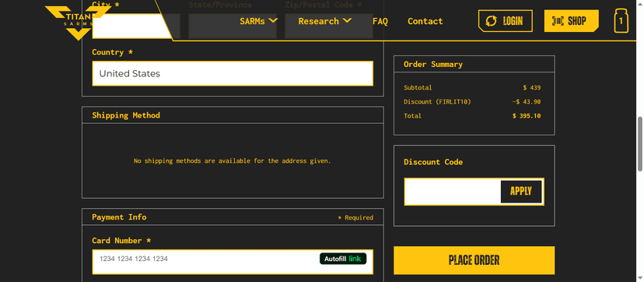Click the Autofill link button

coord(343,259)
